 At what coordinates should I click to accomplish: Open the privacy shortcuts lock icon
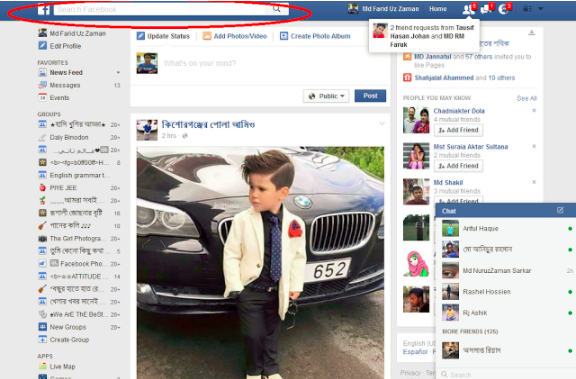click(527, 9)
